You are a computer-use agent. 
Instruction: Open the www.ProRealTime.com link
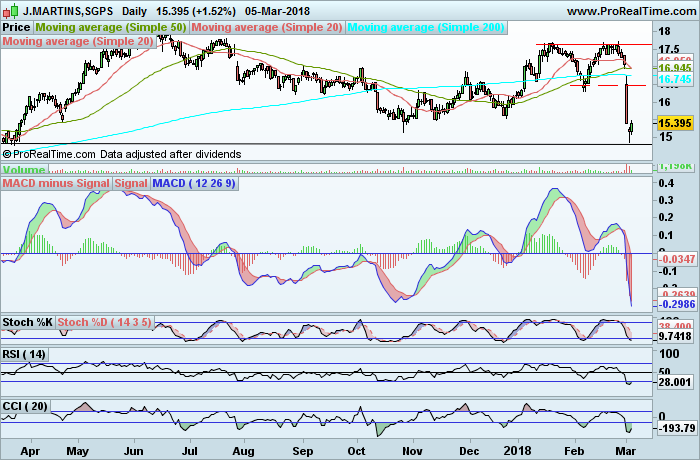pyautogui.click(x=631, y=11)
